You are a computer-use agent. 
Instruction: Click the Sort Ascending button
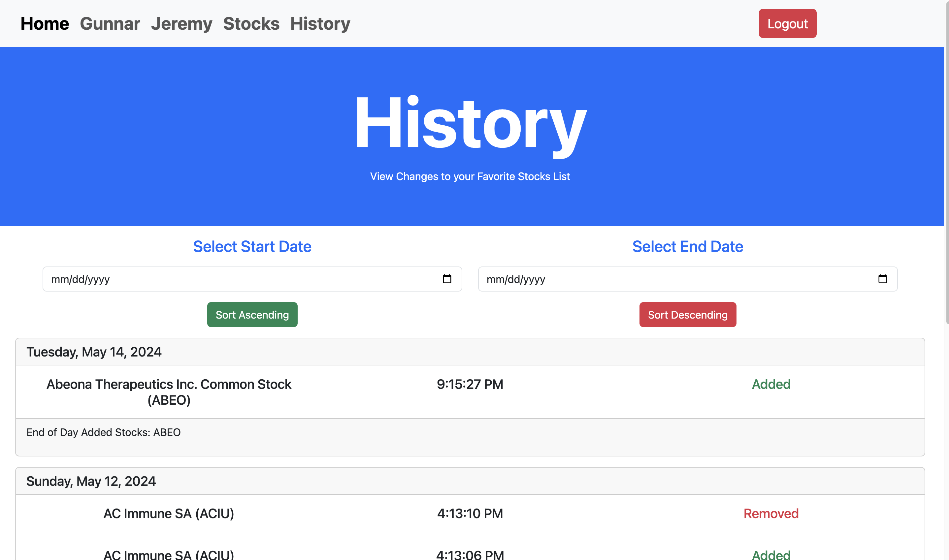[x=252, y=314]
